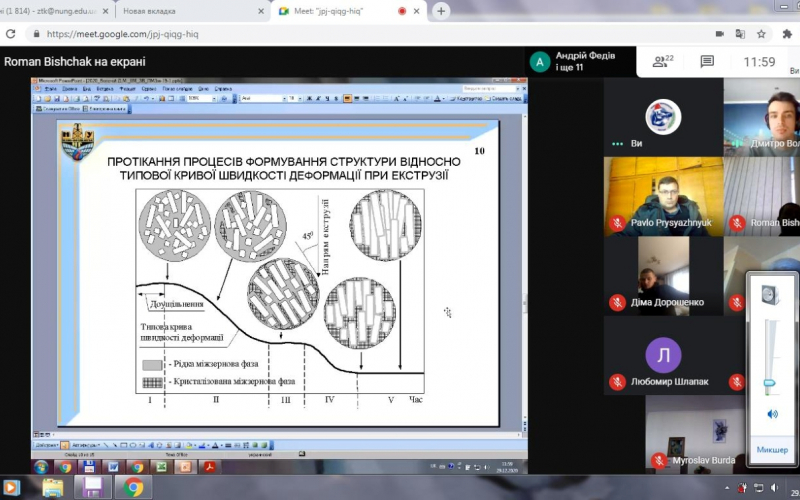
Task: Click the save floppy icon on taskbar
Action: (92, 487)
